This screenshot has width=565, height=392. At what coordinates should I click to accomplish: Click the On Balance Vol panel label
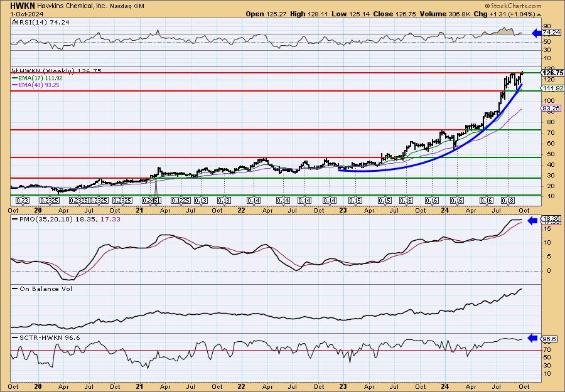click(43, 289)
